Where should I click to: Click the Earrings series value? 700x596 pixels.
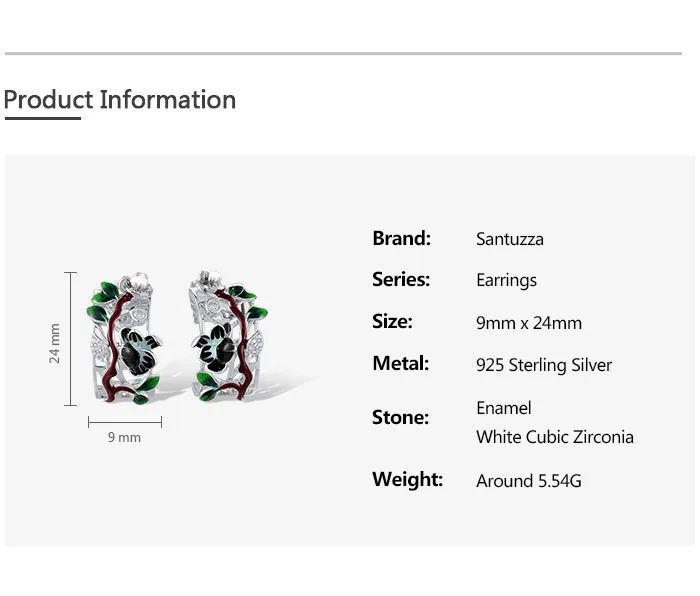coord(506,281)
